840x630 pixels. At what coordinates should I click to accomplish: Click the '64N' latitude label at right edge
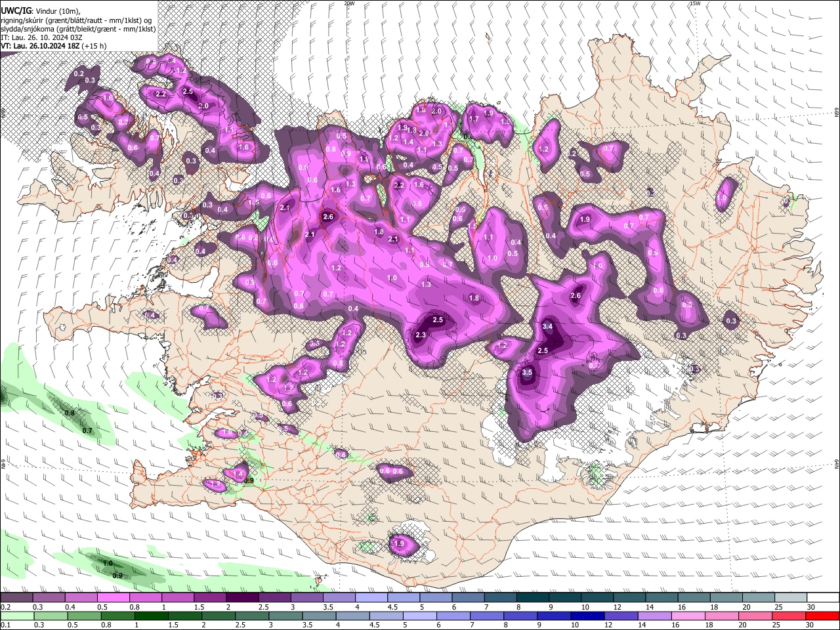click(837, 464)
